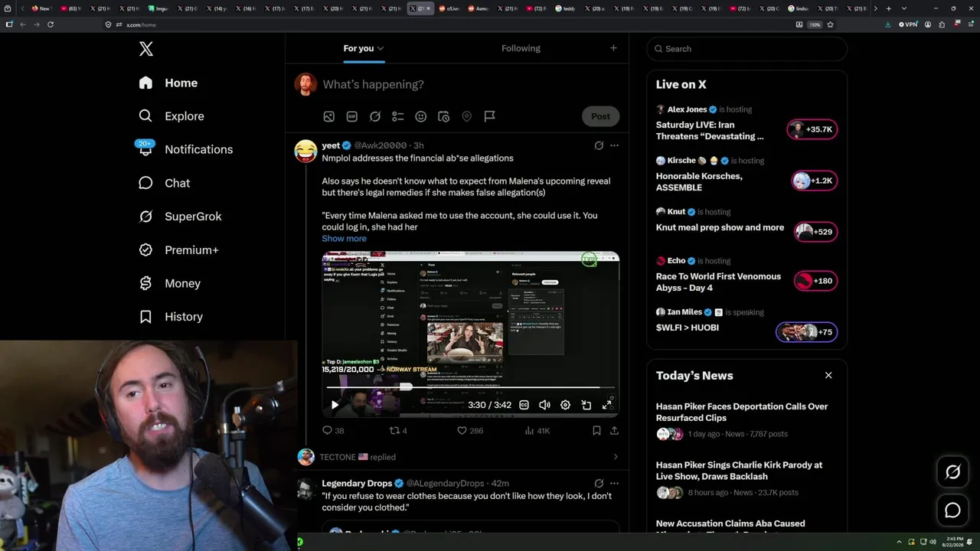Click the Post button
Screen dimensions: 980x551
coord(600,116)
